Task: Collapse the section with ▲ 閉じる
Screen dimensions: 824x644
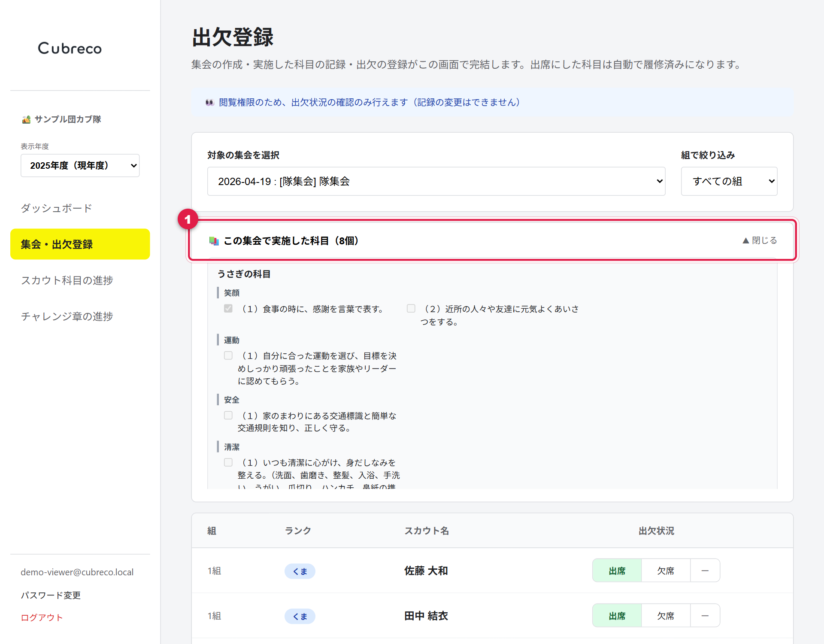Action: pyautogui.click(x=760, y=240)
